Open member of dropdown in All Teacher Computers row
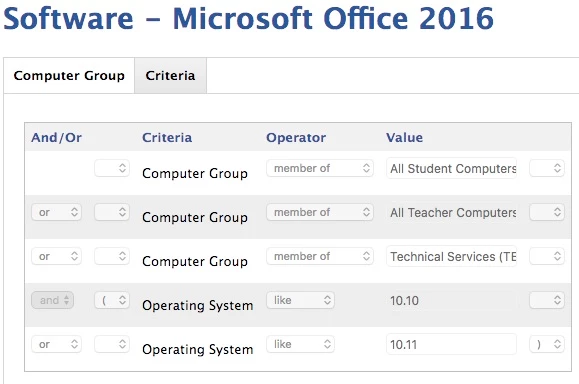 [320, 212]
